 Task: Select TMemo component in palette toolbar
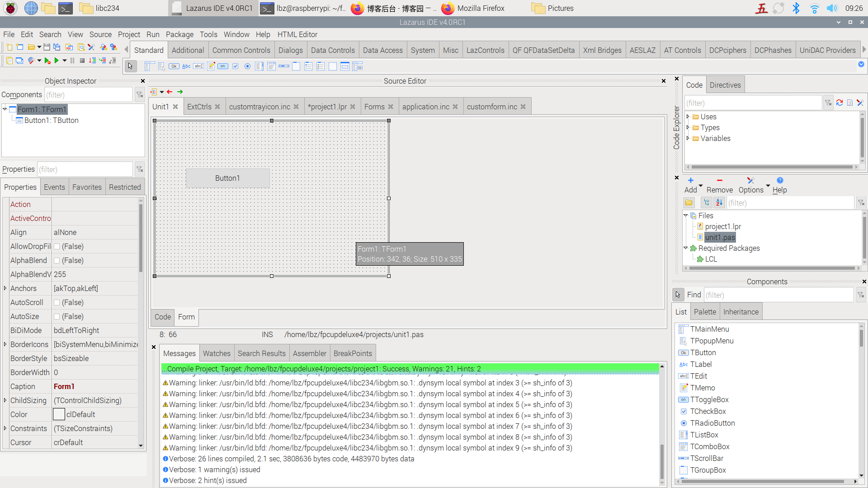click(x=211, y=66)
